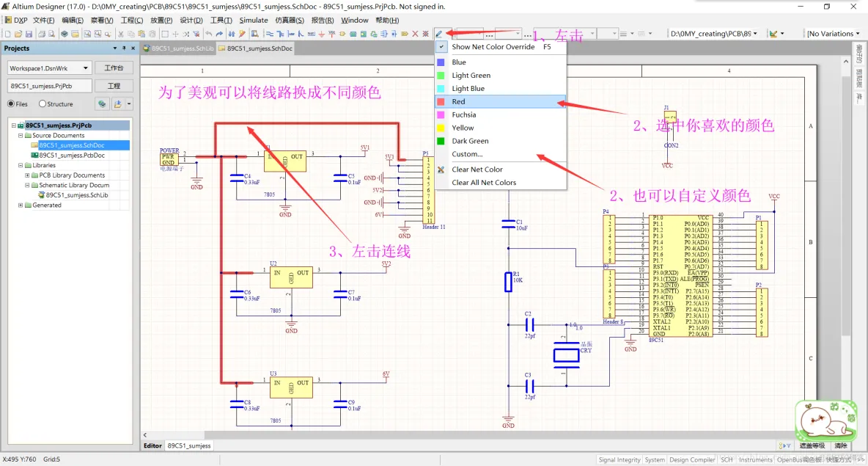Collapse the Schematic Library Documents folder
Screen dimensions: 868x466
tap(27, 185)
